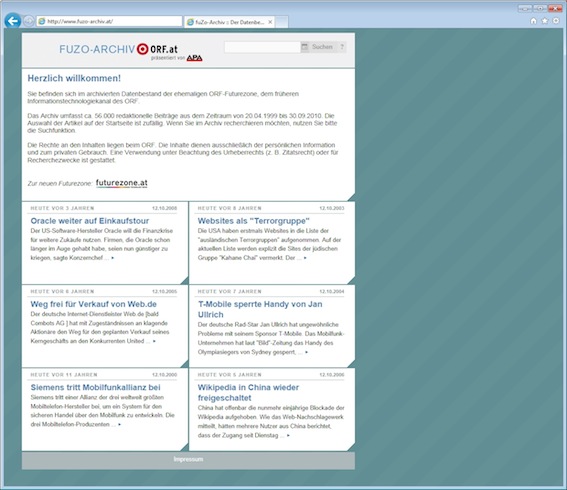Click the ORF.at logo
Screen dimensions: 567x490
157,49
